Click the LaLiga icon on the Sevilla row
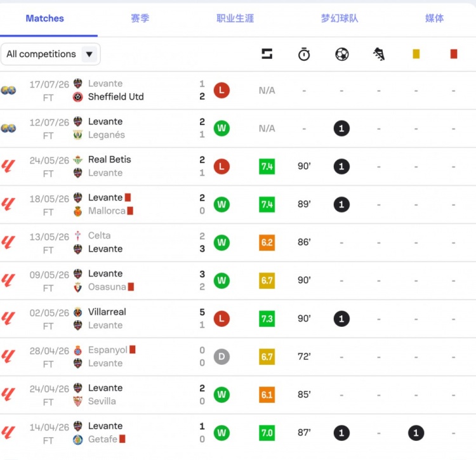The height and width of the screenshot is (460, 476). tap(8, 395)
